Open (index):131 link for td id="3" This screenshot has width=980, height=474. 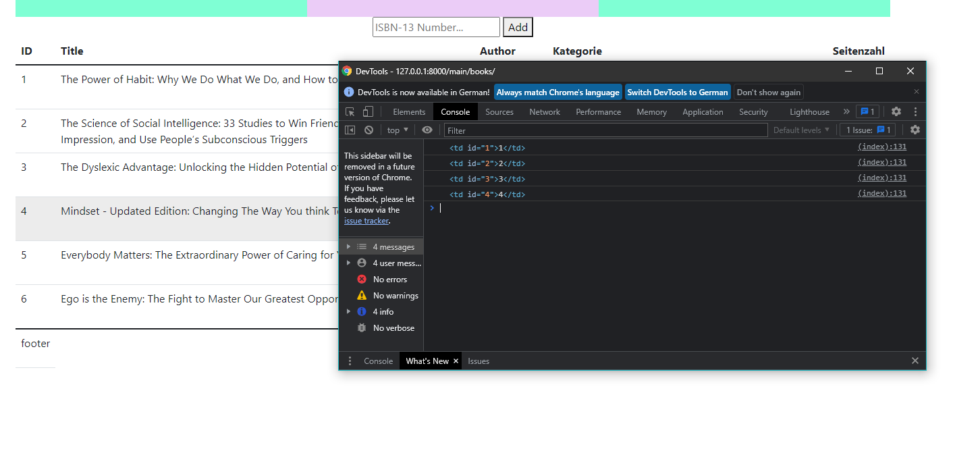882,178
